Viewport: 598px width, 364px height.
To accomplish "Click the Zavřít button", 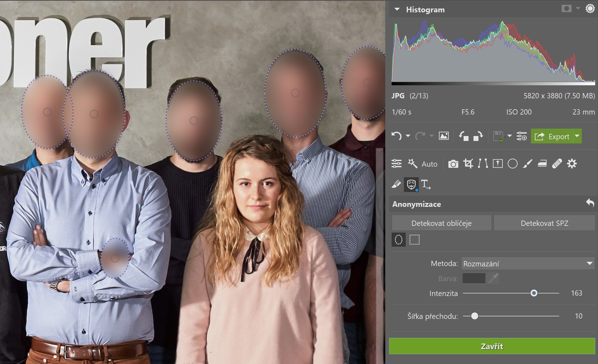I will (x=492, y=346).
